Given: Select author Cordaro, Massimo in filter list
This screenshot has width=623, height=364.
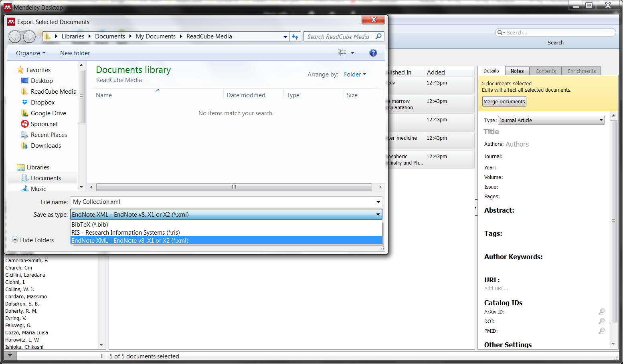Looking at the screenshot, I should coord(26,297).
